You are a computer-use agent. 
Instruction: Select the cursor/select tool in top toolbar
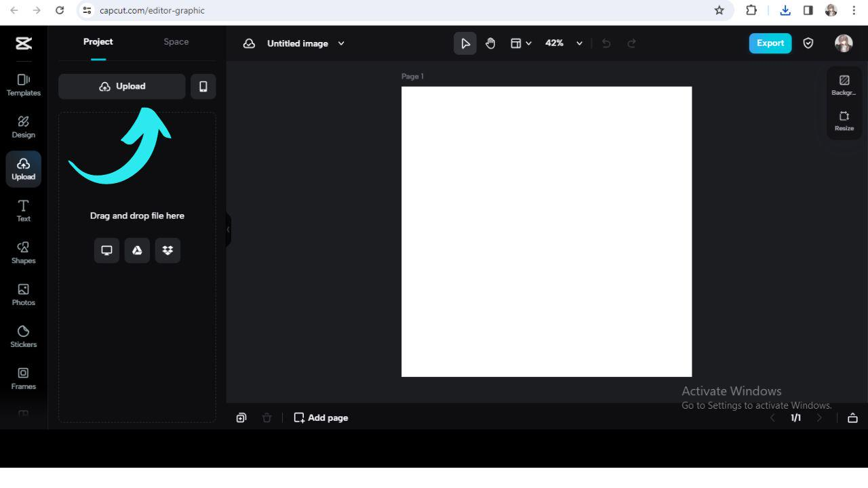click(465, 43)
